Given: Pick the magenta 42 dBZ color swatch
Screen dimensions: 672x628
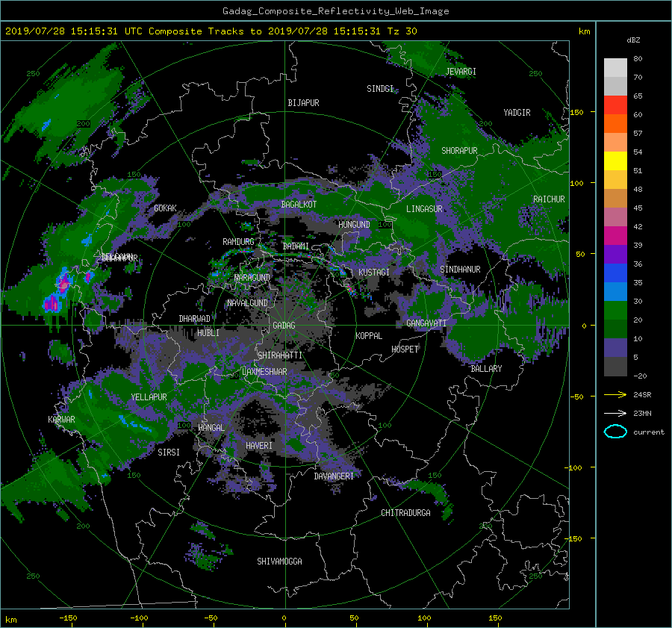Looking at the screenshot, I should click(x=615, y=236).
